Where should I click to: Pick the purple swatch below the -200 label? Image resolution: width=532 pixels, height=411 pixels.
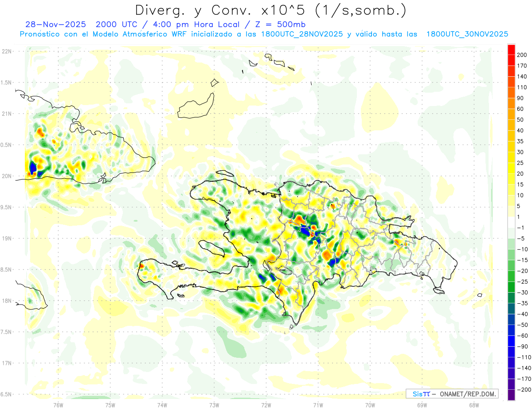512,395
